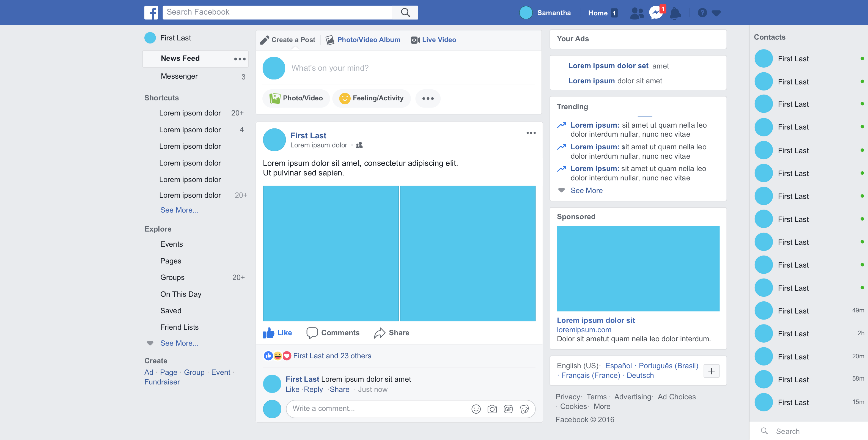Open the account menu dropdown arrow
This screenshot has width=868, height=440.
716,13
